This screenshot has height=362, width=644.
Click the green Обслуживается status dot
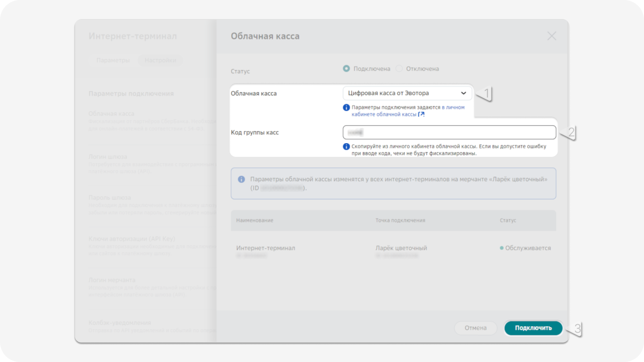coord(501,248)
